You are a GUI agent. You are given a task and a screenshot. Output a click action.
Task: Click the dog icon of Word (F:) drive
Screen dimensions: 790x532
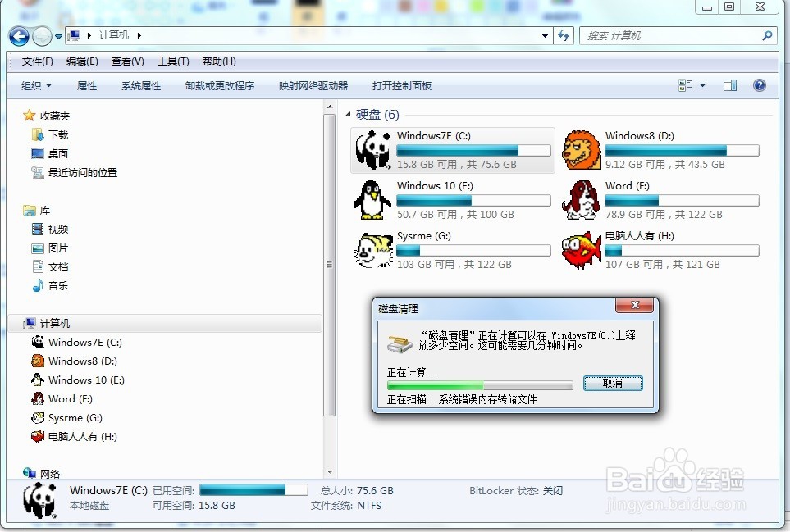pyautogui.click(x=581, y=200)
